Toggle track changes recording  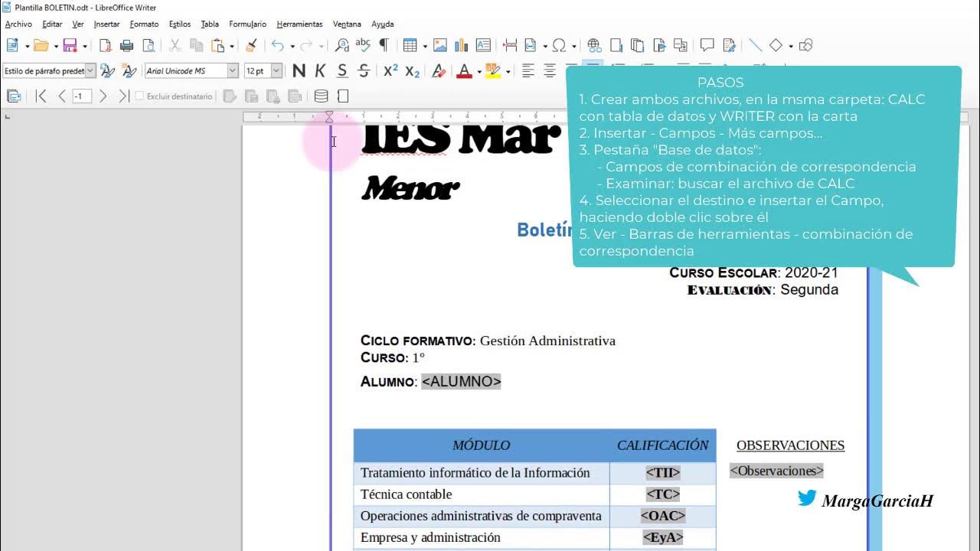(729, 46)
